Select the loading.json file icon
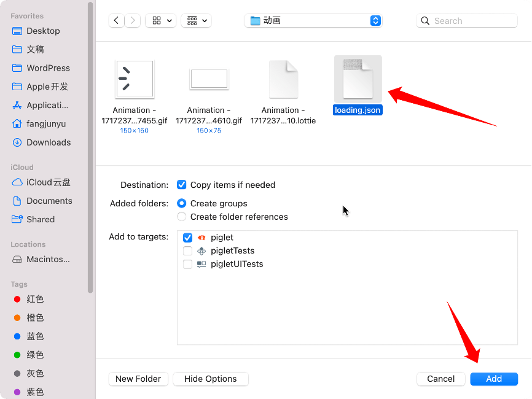532x399 pixels. coord(358,79)
